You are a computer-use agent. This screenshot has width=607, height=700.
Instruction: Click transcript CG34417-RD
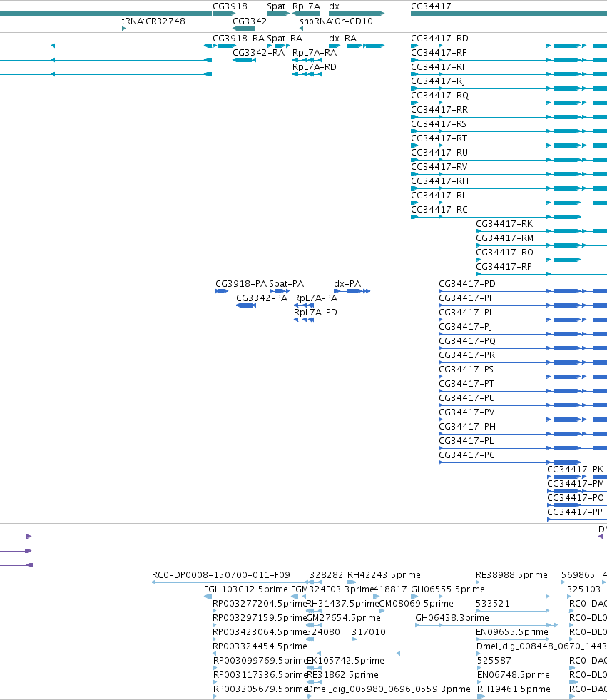(439, 39)
